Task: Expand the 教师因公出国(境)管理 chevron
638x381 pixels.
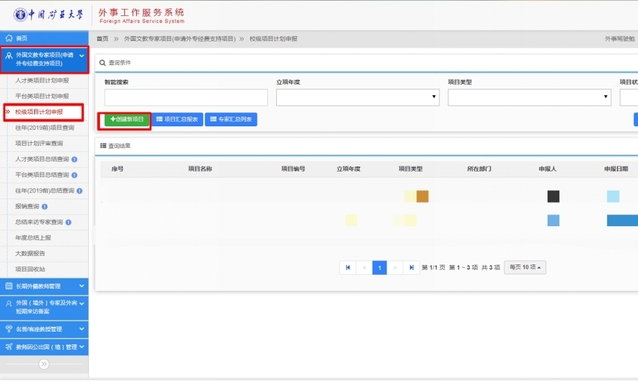Action: click(82, 347)
